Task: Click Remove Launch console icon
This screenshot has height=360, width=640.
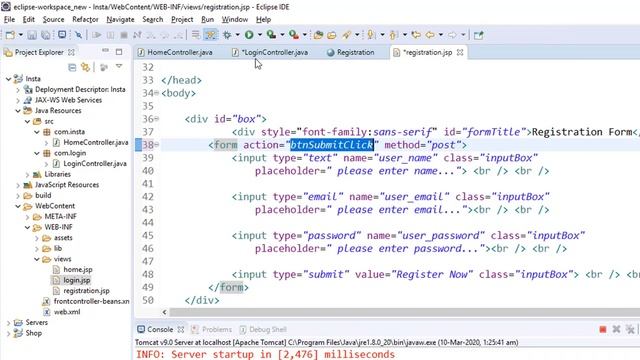Action: tap(616, 329)
